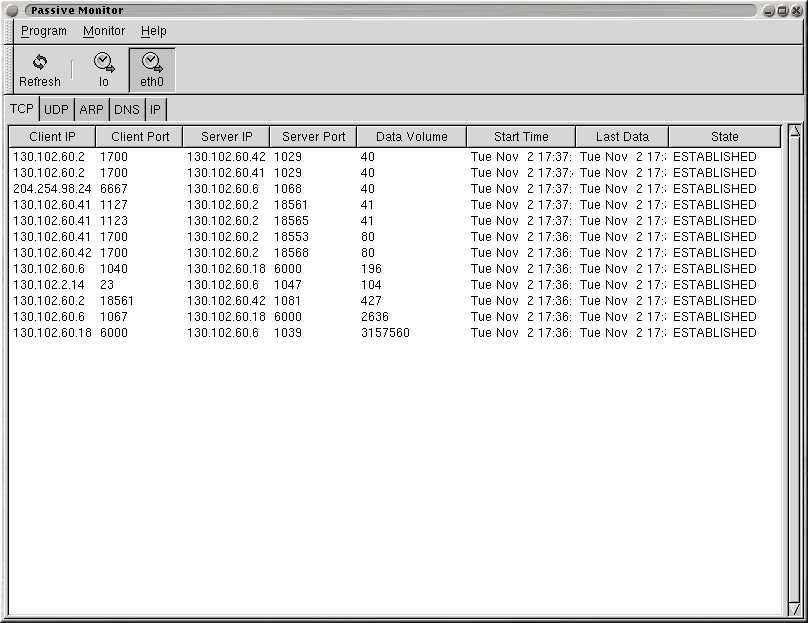Screen dimensions: 808x623
Task: Switch to the TCP tab
Action: 22,109
